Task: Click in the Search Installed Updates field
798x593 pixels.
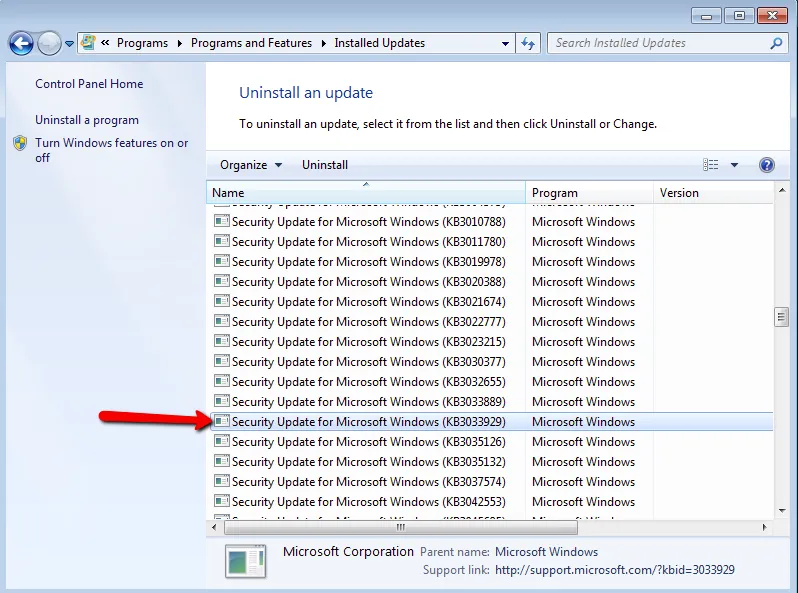Action: [x=660, y=43]
